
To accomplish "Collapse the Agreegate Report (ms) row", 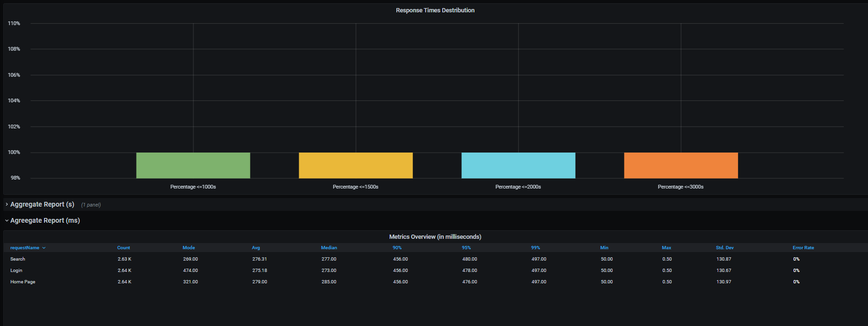I will (45, 220).
